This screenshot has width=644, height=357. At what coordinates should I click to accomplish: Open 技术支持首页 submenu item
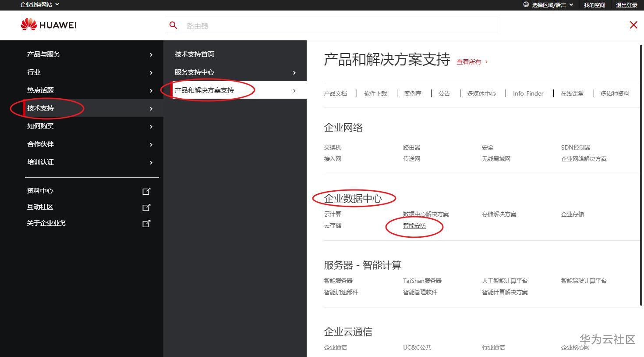point(195,54)
